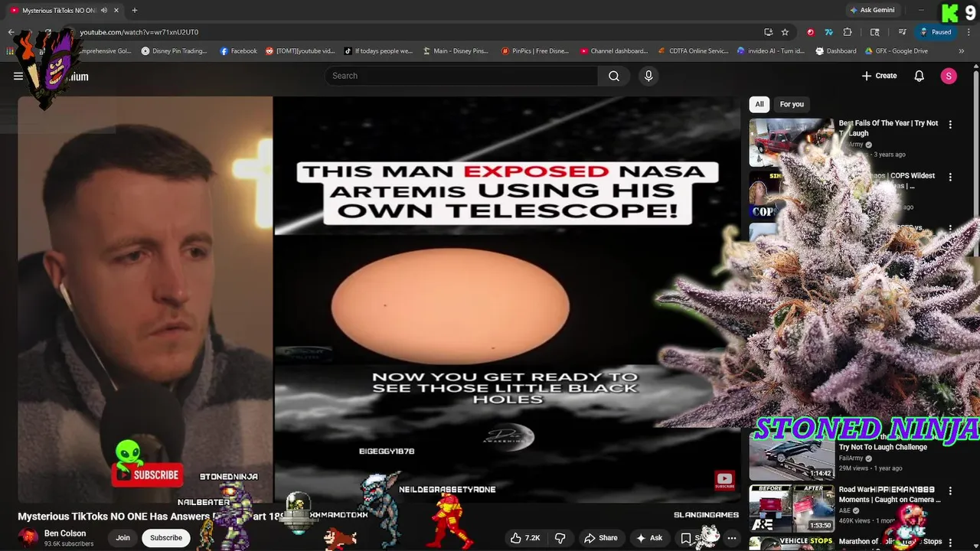
Task: Open the GFX - Google Drive bookmark
Action: pos(896,51)
